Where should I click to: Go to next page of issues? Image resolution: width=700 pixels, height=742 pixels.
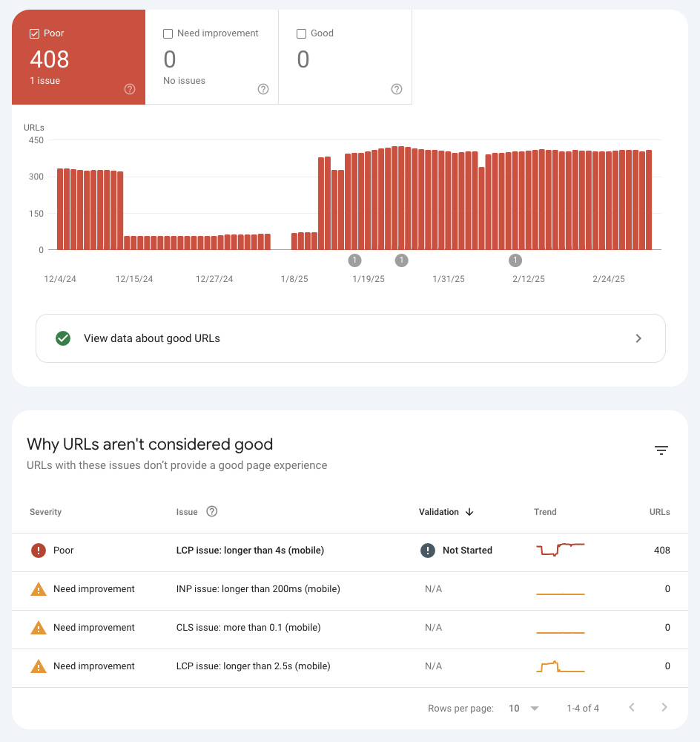(x=664, y=708)
